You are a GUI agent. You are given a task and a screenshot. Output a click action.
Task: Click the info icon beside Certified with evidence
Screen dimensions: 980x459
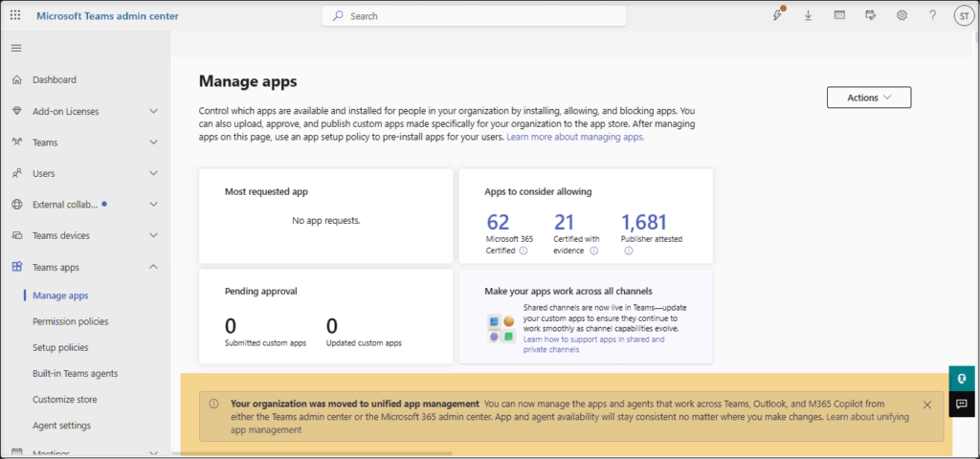click(593, 251)
